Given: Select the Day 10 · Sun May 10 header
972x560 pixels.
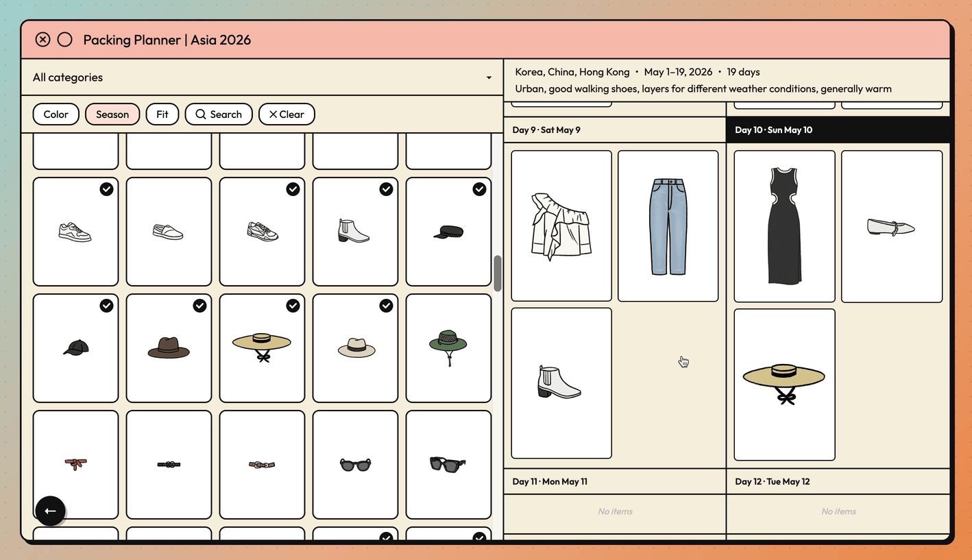Looking at the screenshot, I should [x=773, y=130].
